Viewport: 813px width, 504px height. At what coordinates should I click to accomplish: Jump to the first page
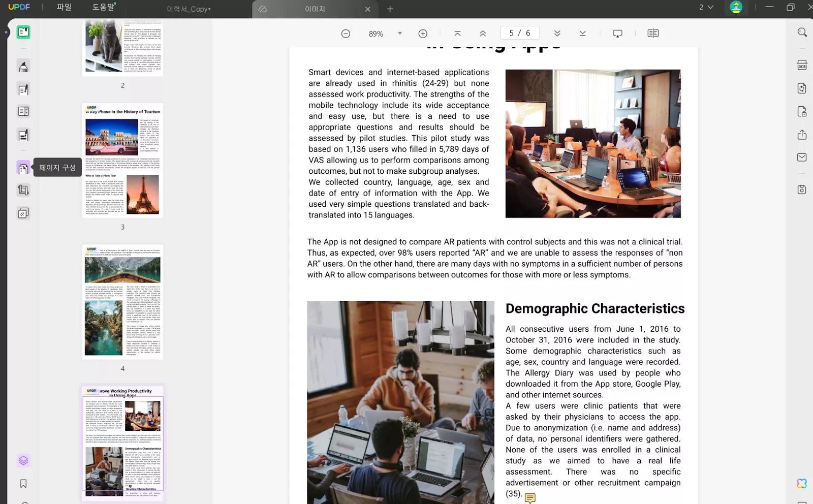[457, 34]
